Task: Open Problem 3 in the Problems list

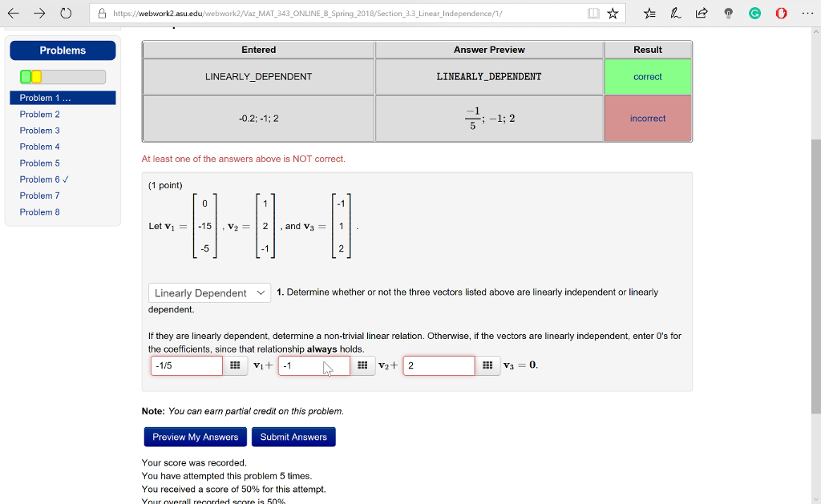Action: click(x=40, y=130)
